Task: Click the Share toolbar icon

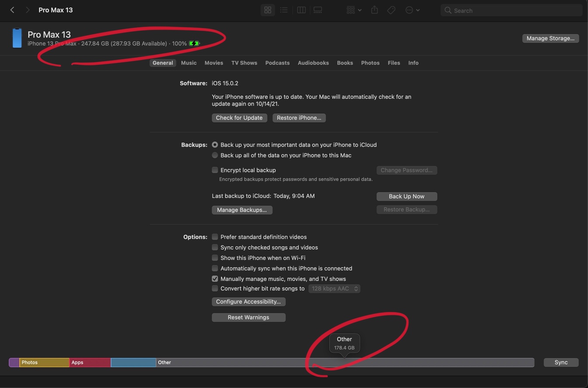Action: tap(375, 10)
